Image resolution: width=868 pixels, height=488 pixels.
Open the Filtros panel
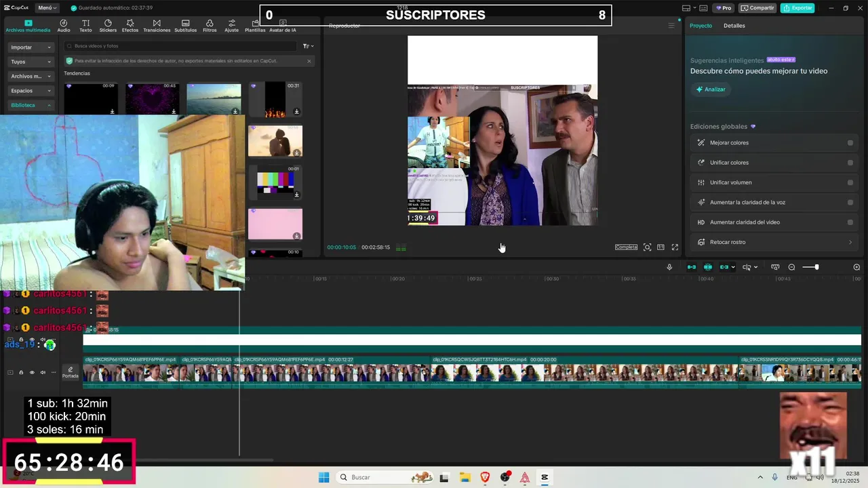pos(210,26)
